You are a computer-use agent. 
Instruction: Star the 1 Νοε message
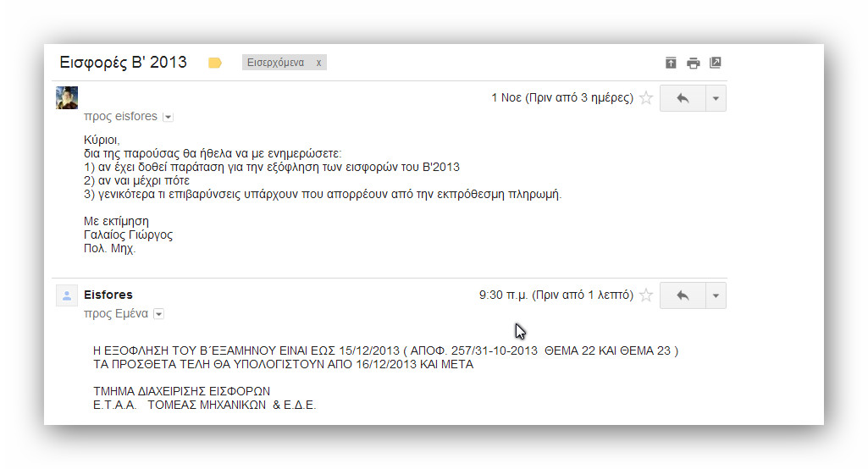coord(646,98)
